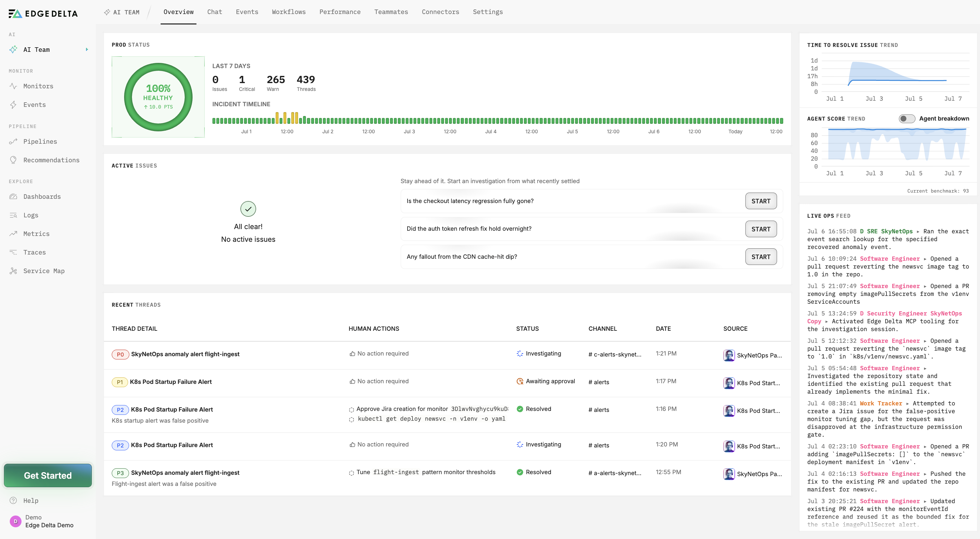Screen dimensions: 980x539
Task: Open the Settings tab
Action: [x=488, y=12]
